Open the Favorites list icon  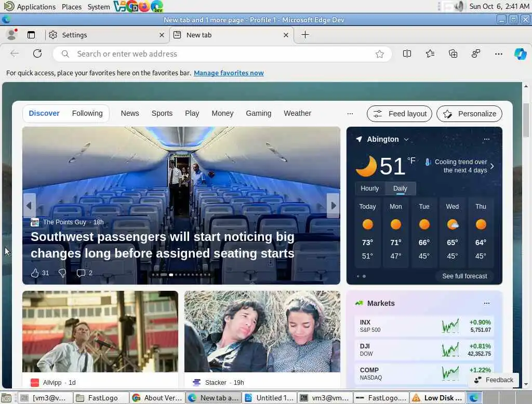tap(430, 53)
